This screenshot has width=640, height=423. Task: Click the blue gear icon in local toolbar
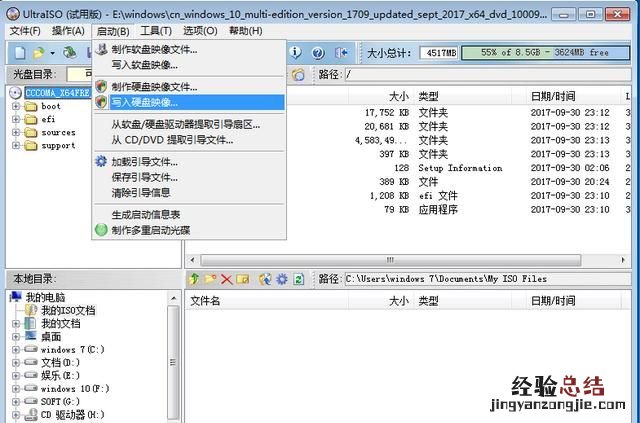[x=282, y=279]
